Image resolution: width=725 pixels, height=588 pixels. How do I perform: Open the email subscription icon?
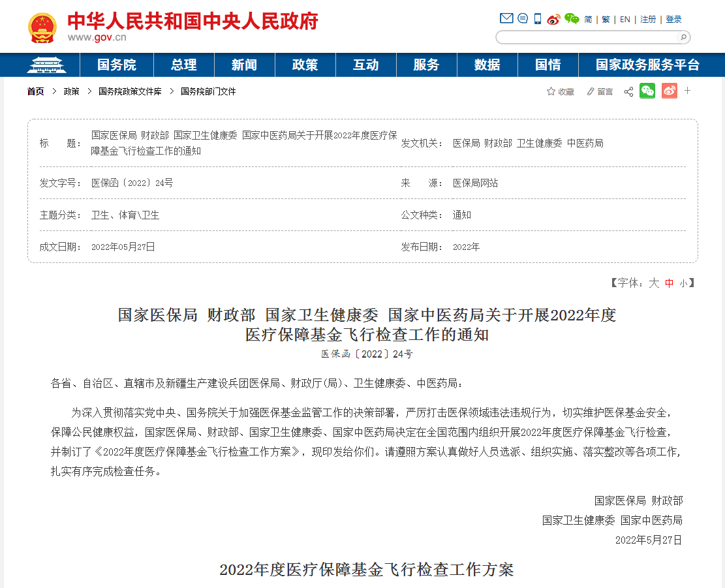[506, 18]
